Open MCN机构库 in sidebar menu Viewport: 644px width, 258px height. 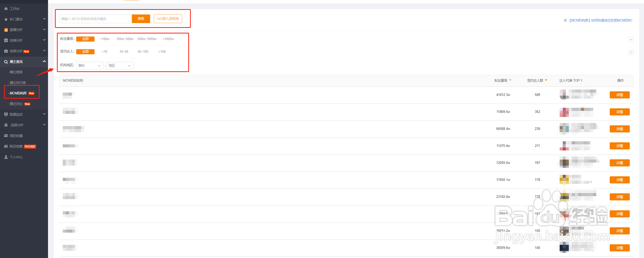tap(18, 93)
